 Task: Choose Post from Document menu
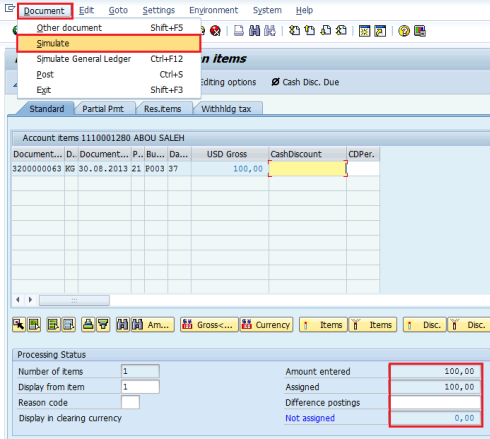pyautogui.click(x=109, y=74)
